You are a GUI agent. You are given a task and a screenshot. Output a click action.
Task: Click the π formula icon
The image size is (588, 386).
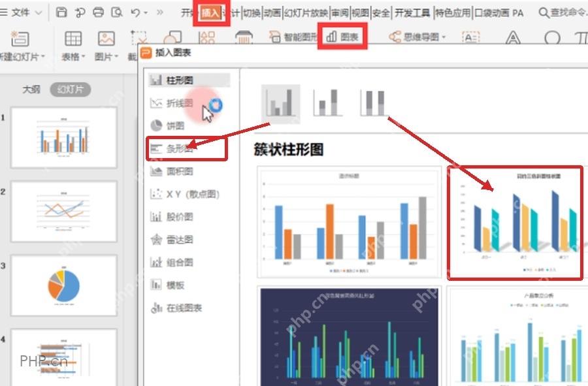point(581,37)
